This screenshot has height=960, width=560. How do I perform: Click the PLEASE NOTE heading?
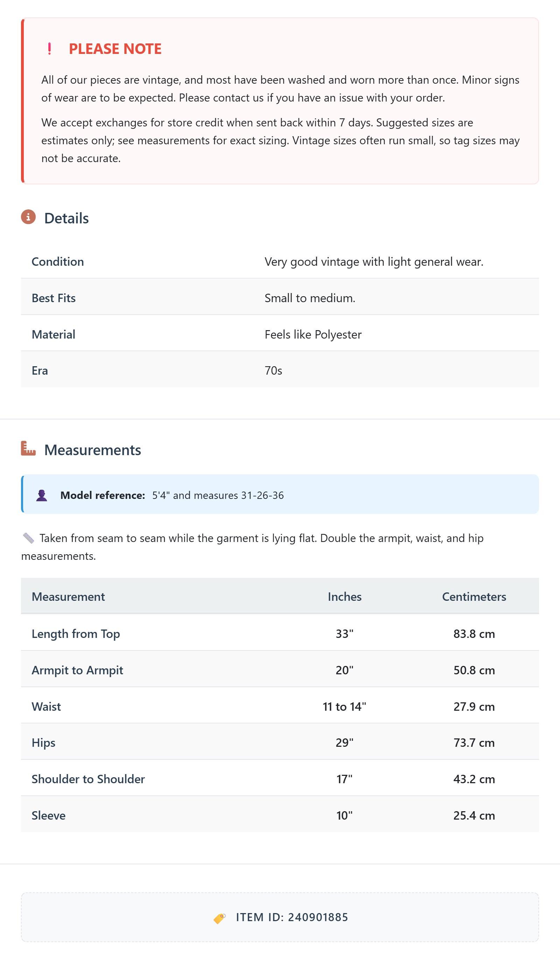(115, 49)
